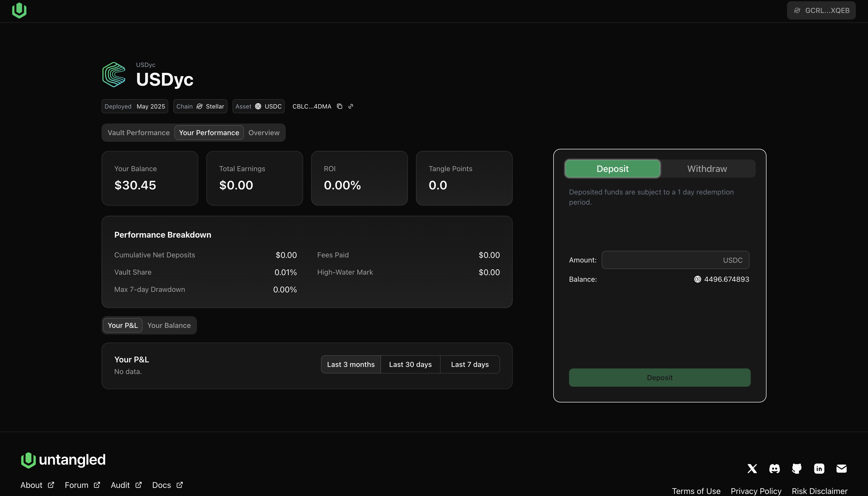Select the Your Performance tab
Viewport: 868px width, 496px height.
(x=209, y=133)
